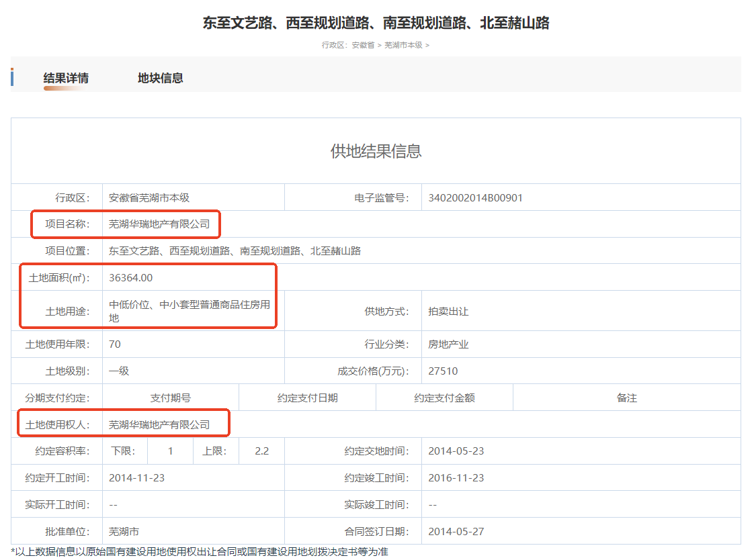The width and height of the screenshot is (754, 560).
Task: Switch to the 结果详情 tab
Action: 66,78
